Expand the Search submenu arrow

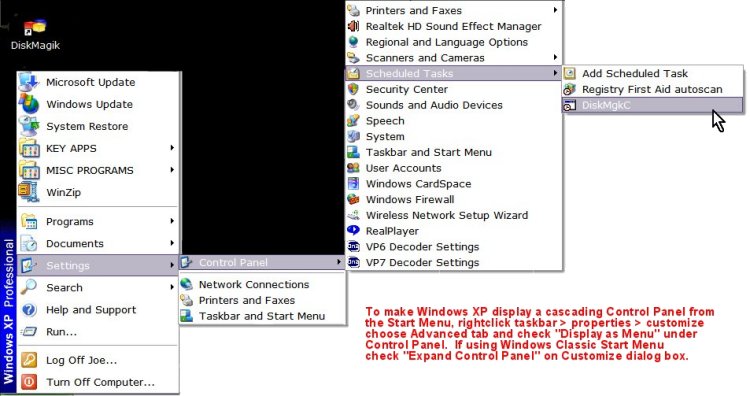172,287
